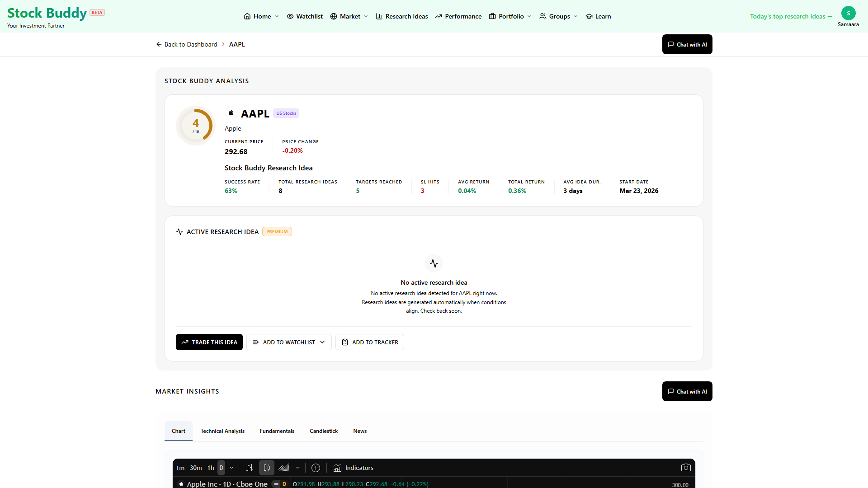Select the D daily chart interval
This screenshot has width=868, height=488.
(x=221, y=468)
